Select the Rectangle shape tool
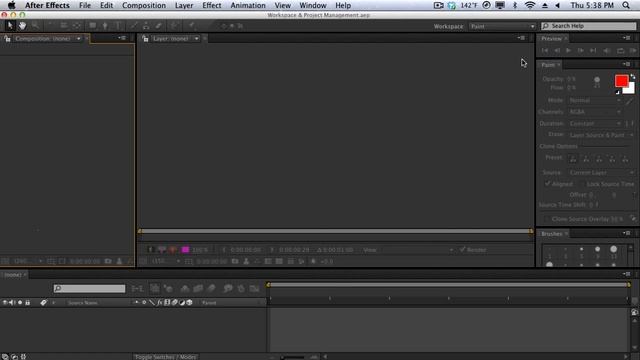 pos(93,26)
